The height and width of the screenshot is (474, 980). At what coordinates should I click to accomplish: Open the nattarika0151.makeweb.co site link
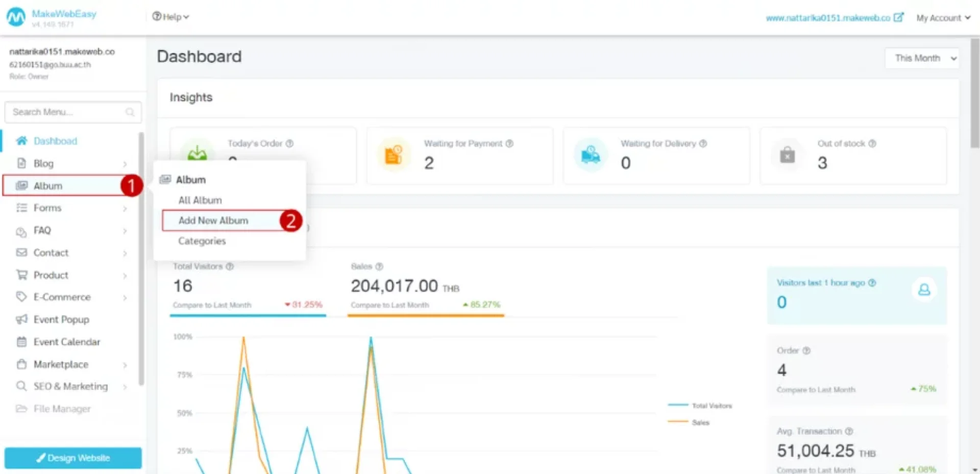(827, 18)
